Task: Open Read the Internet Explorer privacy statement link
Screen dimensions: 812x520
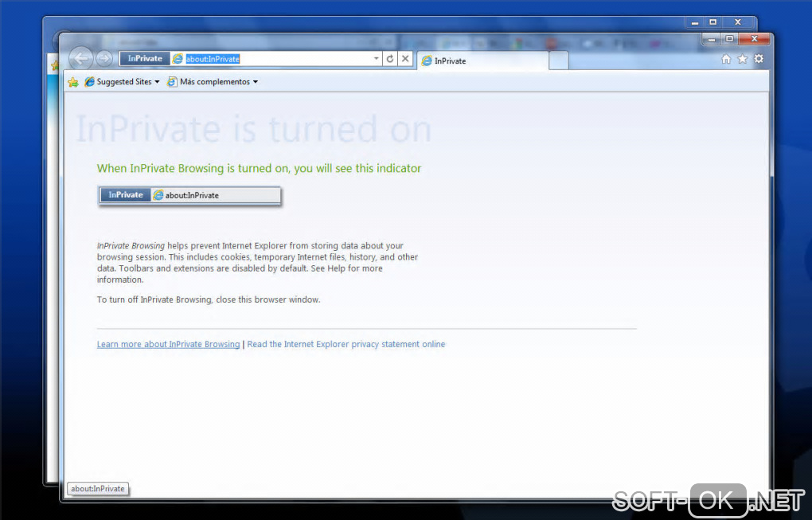Action: click(346, 345)
